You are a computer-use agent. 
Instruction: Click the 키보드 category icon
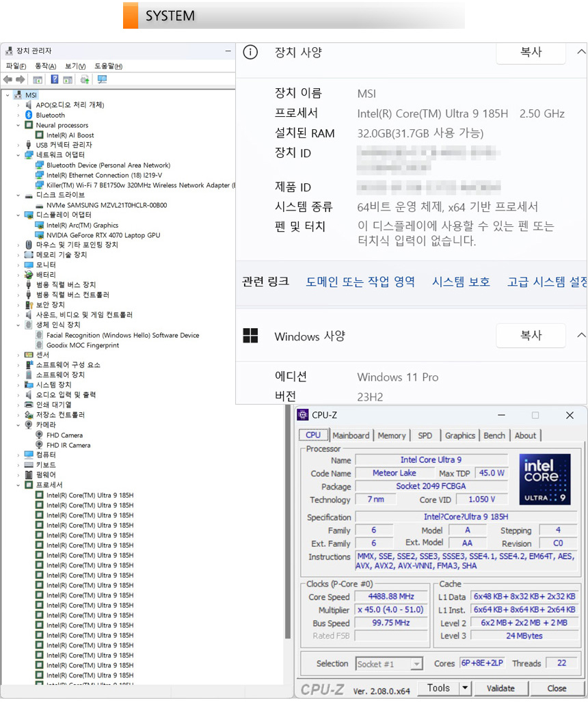tap(29, 465)
